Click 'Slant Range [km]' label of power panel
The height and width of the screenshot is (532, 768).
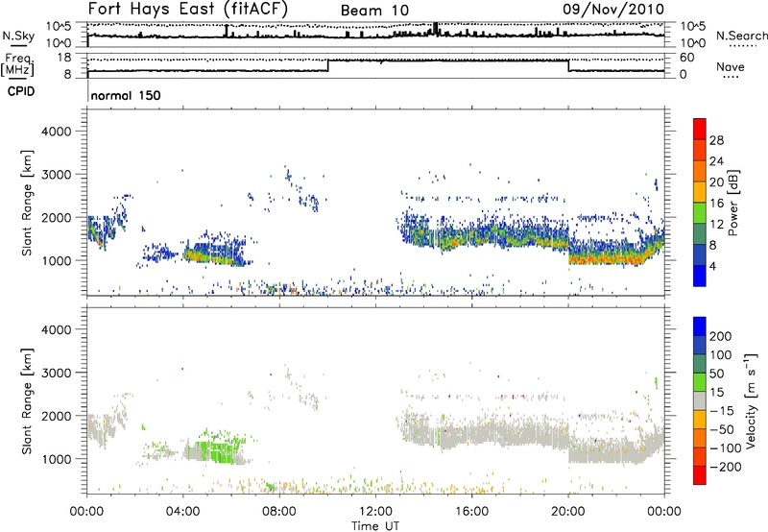[x=27, y=203]
